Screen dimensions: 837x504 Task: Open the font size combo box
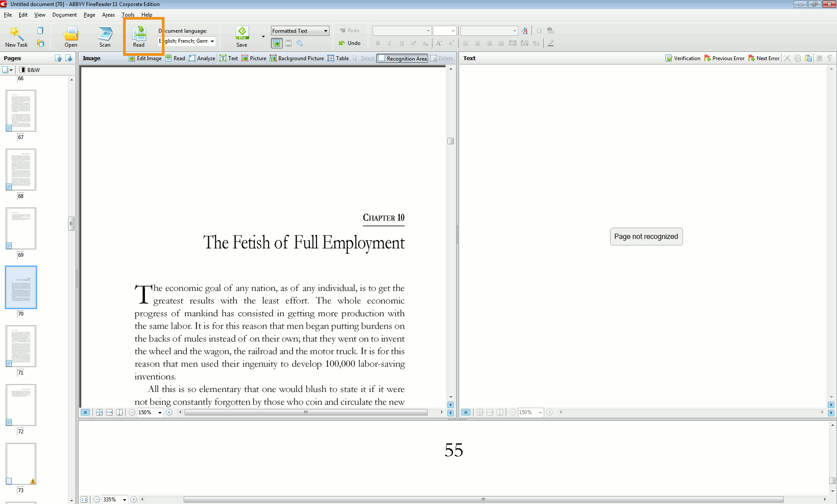point(445,31)
